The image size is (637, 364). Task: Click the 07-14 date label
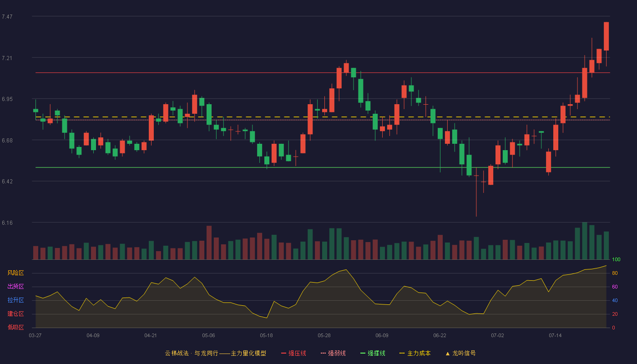click(x=555, y=335)
